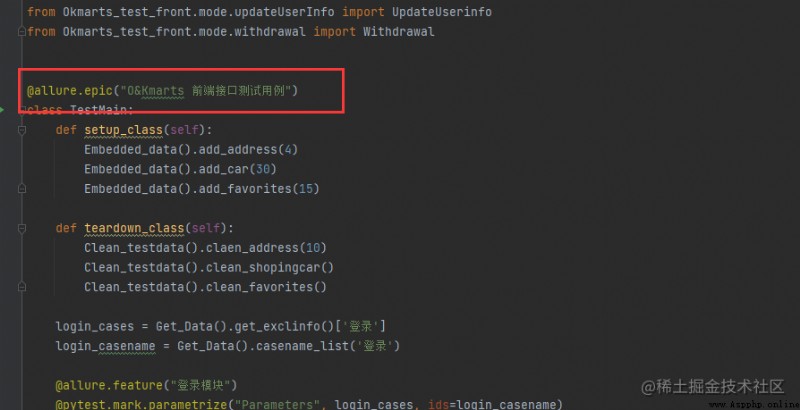Collapse the teardown_class method fold marker
Viewport: 800px width, 410px height.
22,228
